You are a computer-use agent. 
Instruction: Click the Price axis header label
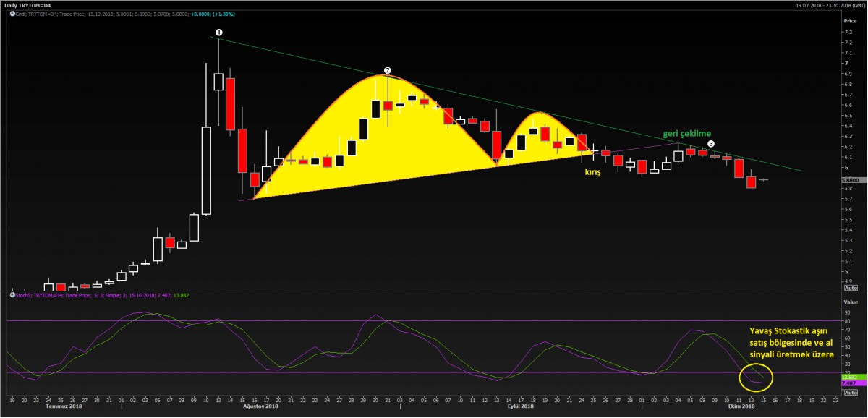pyautogui.click(x=849, y=21)
